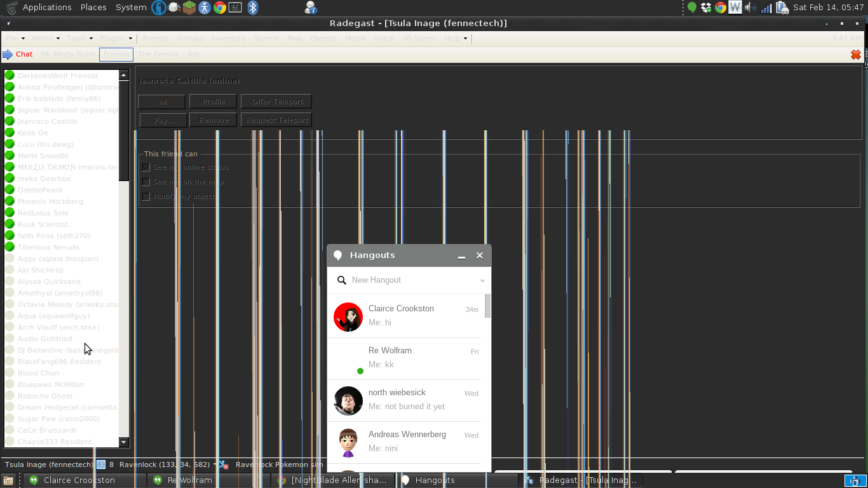This screenshot has height=488, width=868.
Task: Launch Chrome from the top panel launcher
Action: [x=220, y=8]
